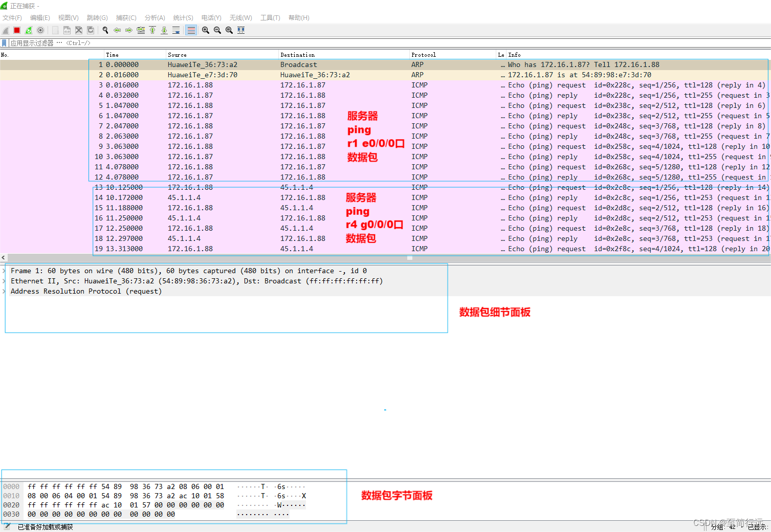Open the 分析(A) menu
Screen dimensions: 771x532
(155, 17)
